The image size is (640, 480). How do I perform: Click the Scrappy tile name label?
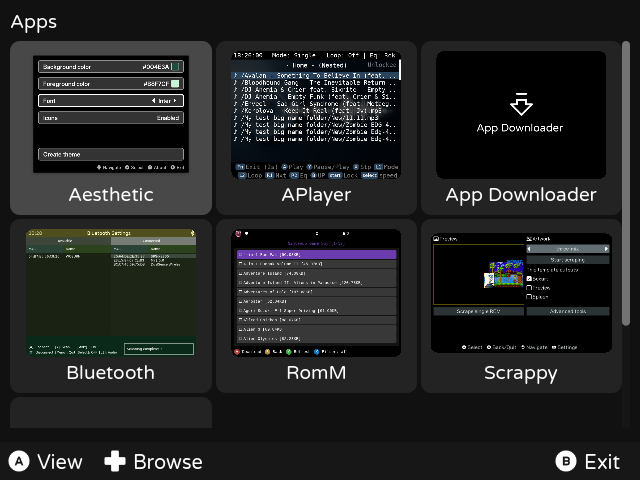pyautogui.click(x=521, y=373)
